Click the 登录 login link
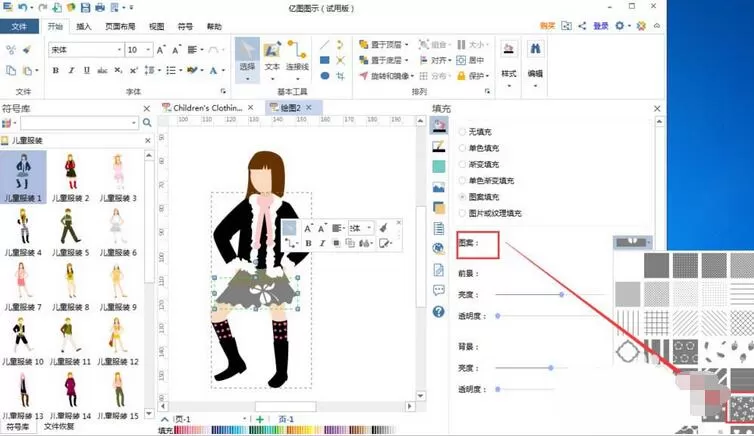 tap(601, 26)
